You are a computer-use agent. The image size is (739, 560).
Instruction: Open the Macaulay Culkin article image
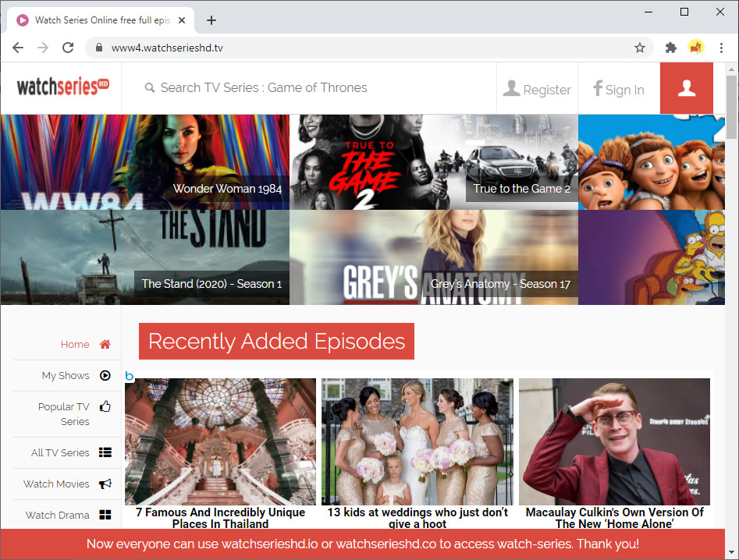pyautogui.click(x=615, y=441)
